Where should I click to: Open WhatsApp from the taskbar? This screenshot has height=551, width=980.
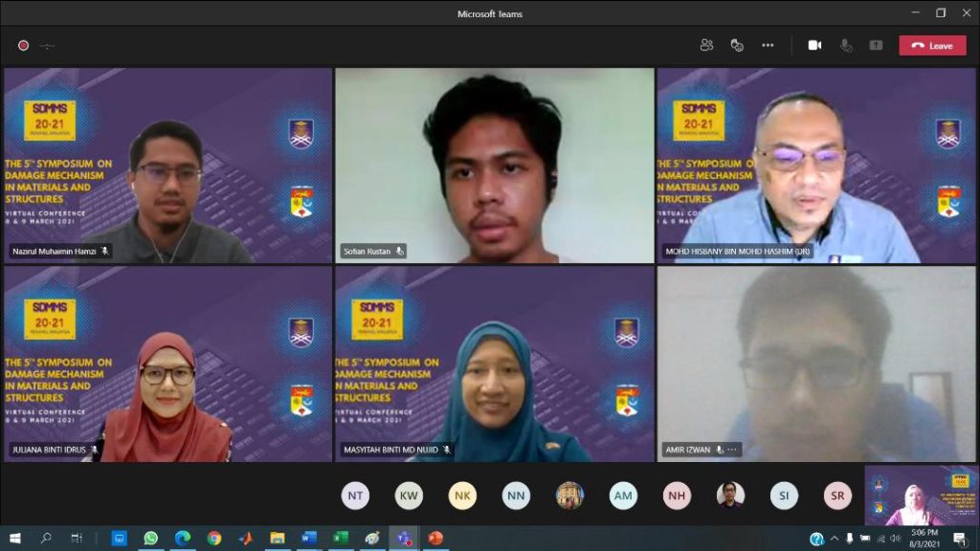150,539
